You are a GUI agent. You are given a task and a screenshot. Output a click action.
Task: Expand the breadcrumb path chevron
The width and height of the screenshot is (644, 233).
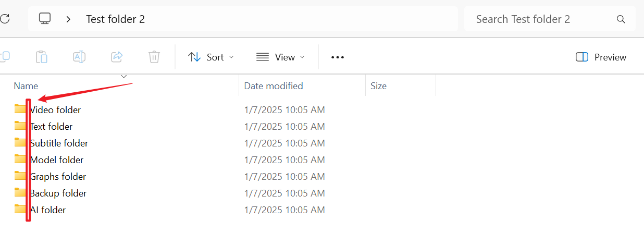[68, 19]
